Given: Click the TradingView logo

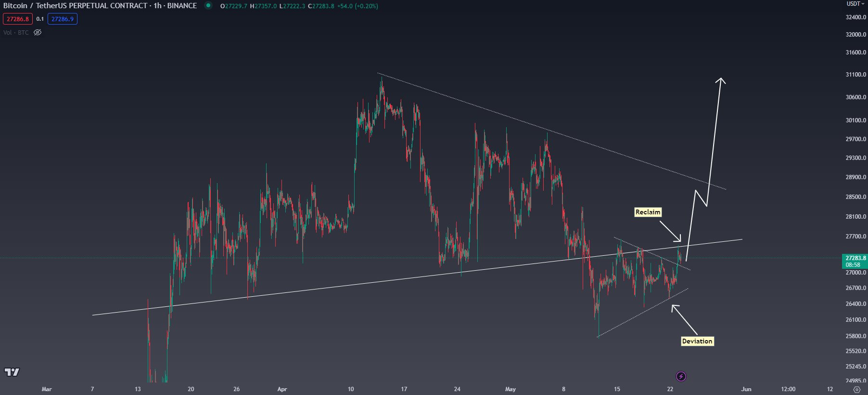Looking at the screenshot, I should click(x=12, y=372).
